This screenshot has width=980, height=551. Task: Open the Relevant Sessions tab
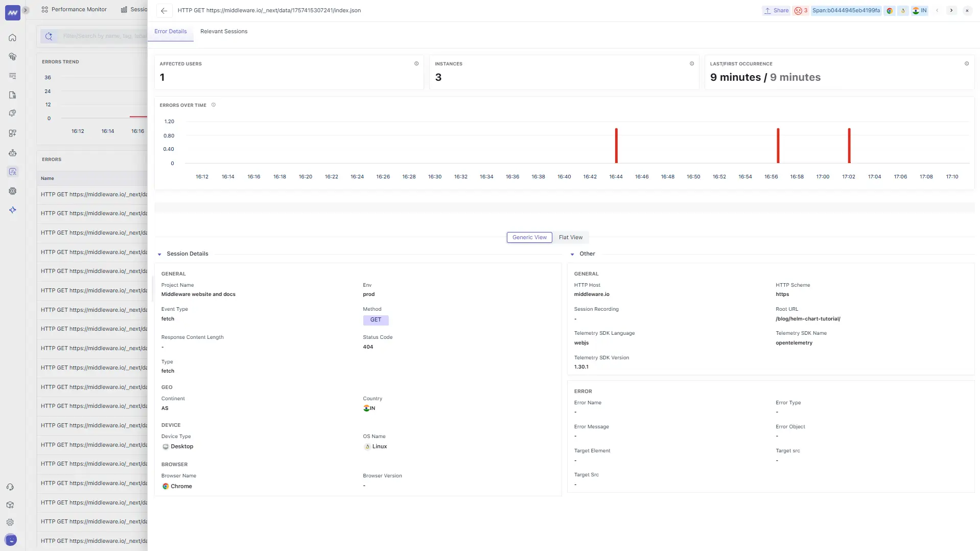(223, 31)
